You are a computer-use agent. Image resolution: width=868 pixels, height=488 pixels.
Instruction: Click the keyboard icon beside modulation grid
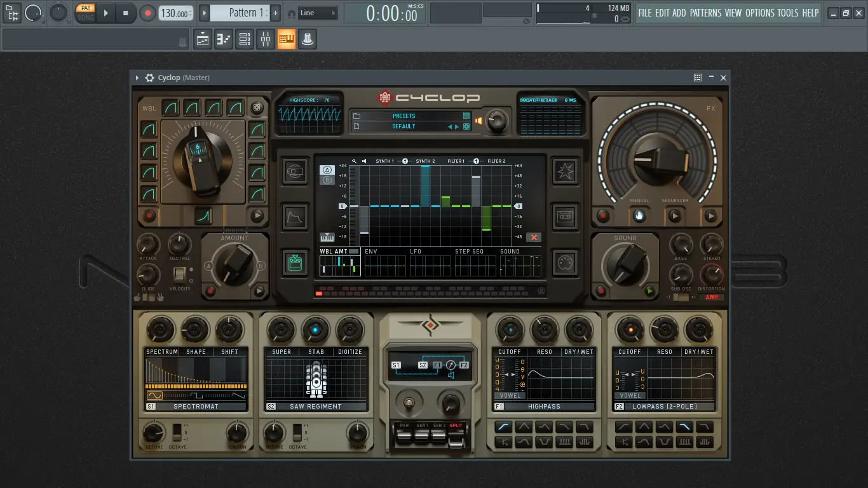click(x=327, y=238)
